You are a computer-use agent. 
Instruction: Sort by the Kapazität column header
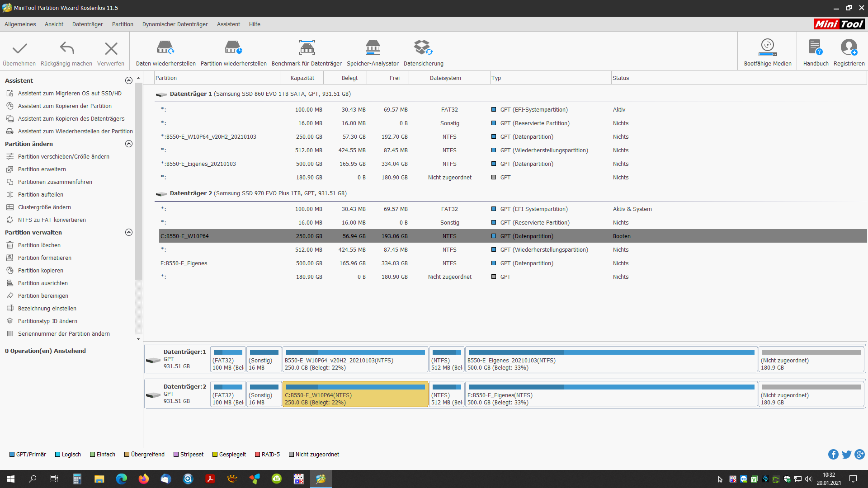point(302,78)
